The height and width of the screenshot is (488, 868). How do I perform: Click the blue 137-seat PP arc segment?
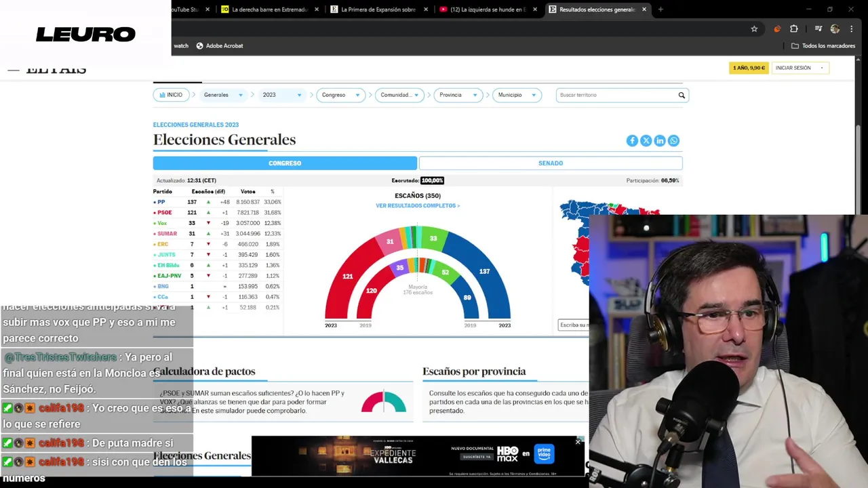point(486,271)
